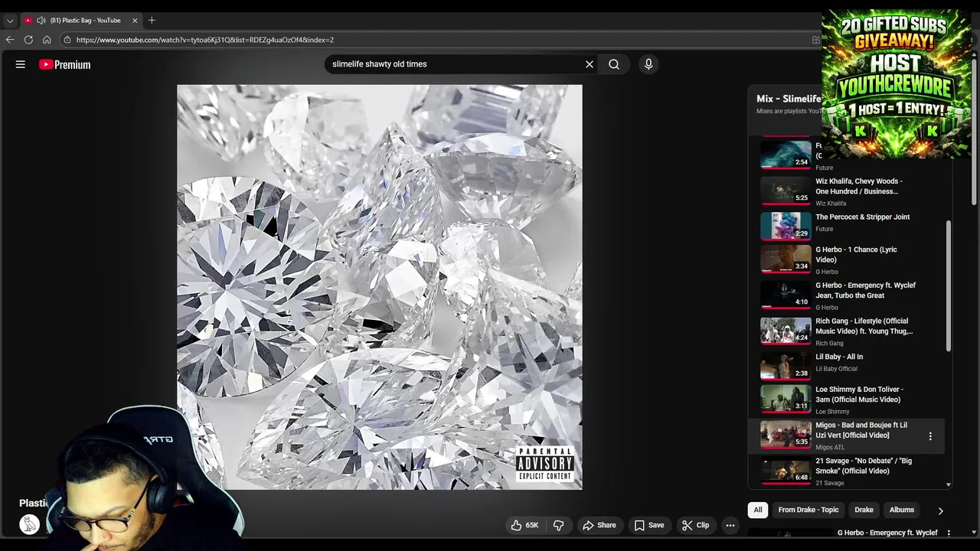Close the Plastic Bag YouTube tab
The width and height of the screenshot is (980, 551).
click(135, 21)
